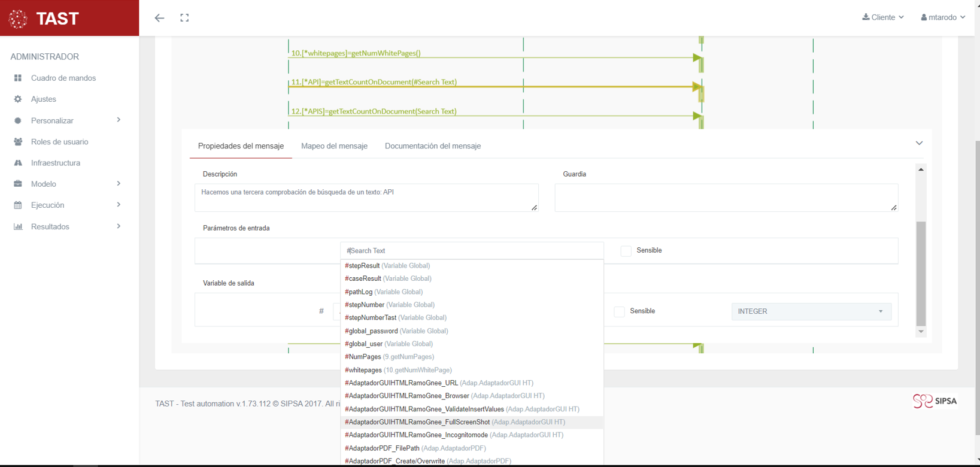Expand the Cliente dropdown menu

(x=883, y=17)
